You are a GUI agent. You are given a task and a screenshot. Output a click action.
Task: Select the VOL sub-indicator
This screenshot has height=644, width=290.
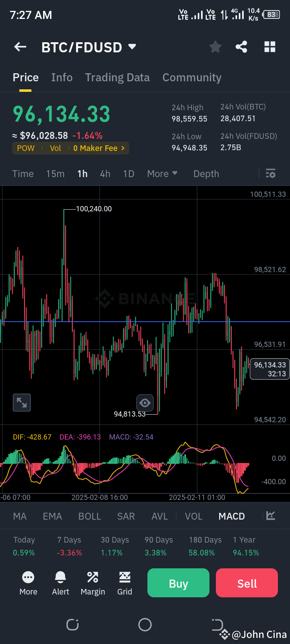pos(194,516)
